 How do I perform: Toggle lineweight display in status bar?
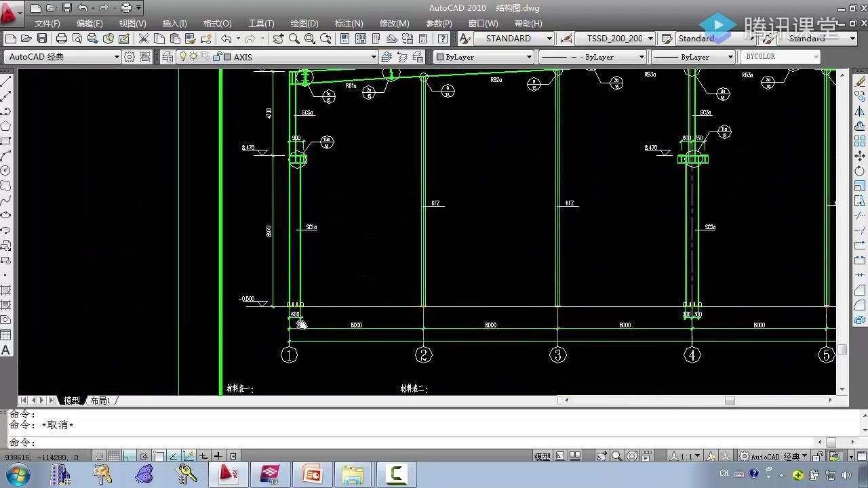(218, 456)
